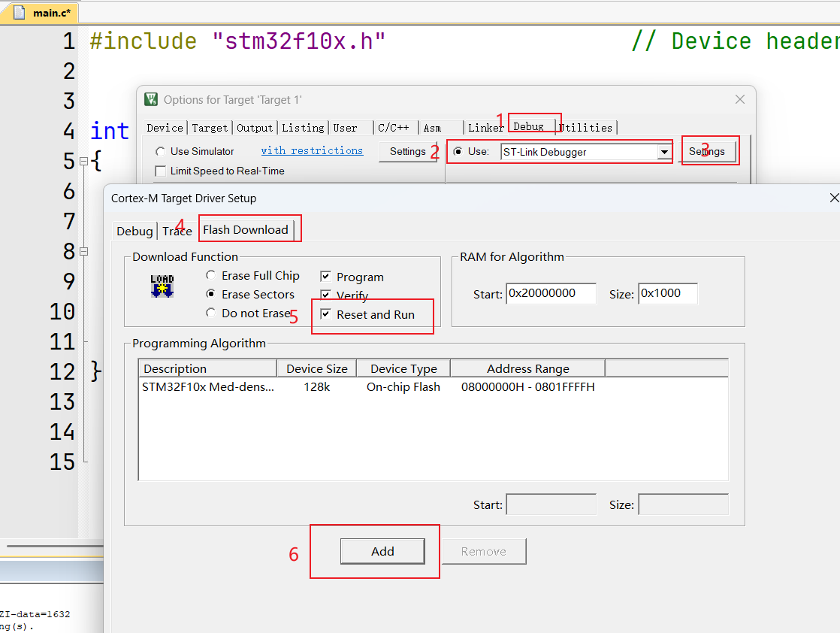Select STM32F10x Med-density algorithm row

coord(433,387)
